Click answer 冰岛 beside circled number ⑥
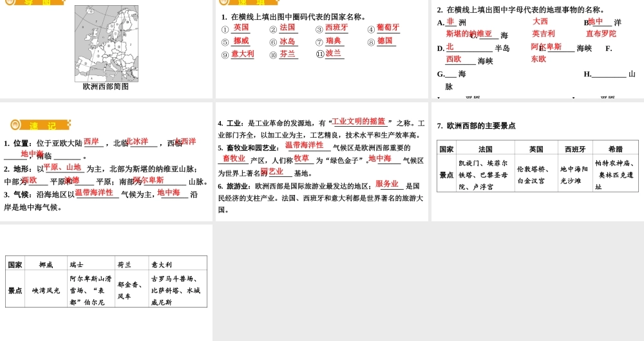 click(x=287, y=41)
